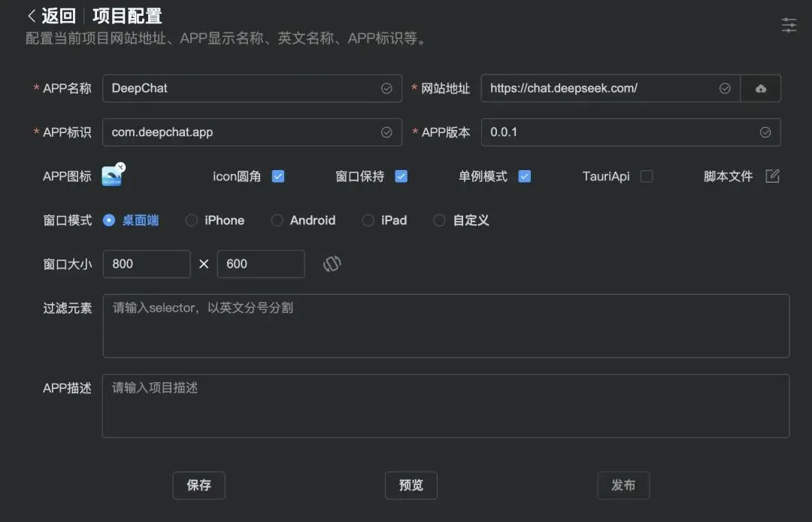
Task: Click the swap window size icon
Action: (332, 264)
